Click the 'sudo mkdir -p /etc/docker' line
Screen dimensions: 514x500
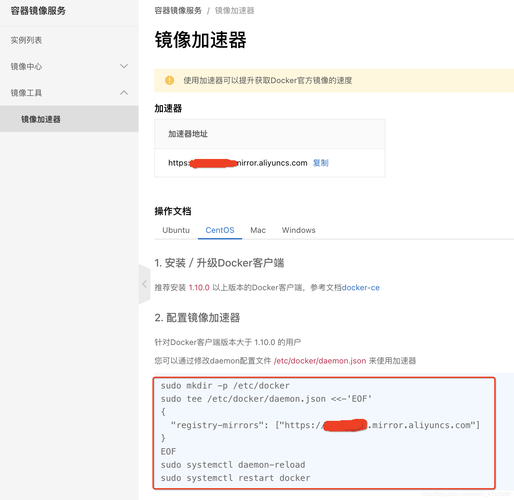225,386
